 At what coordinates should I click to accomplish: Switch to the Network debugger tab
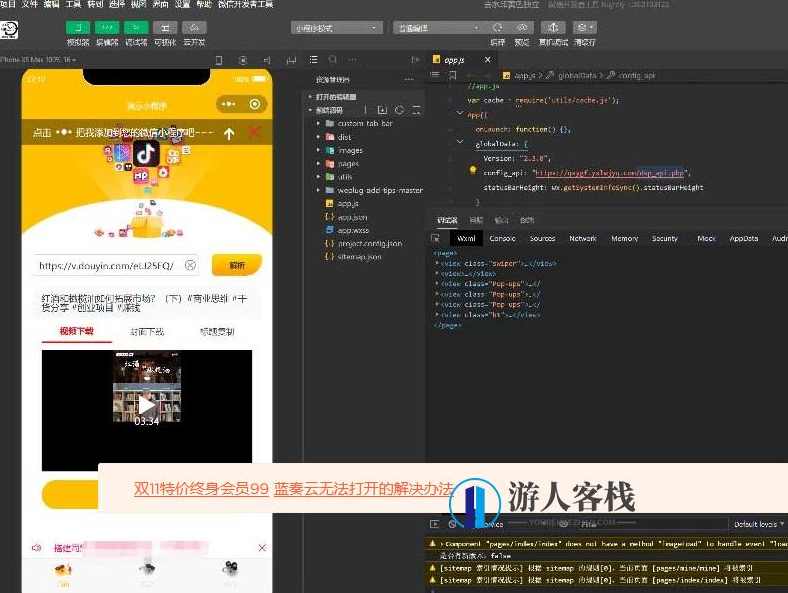(x=582, y=238)
